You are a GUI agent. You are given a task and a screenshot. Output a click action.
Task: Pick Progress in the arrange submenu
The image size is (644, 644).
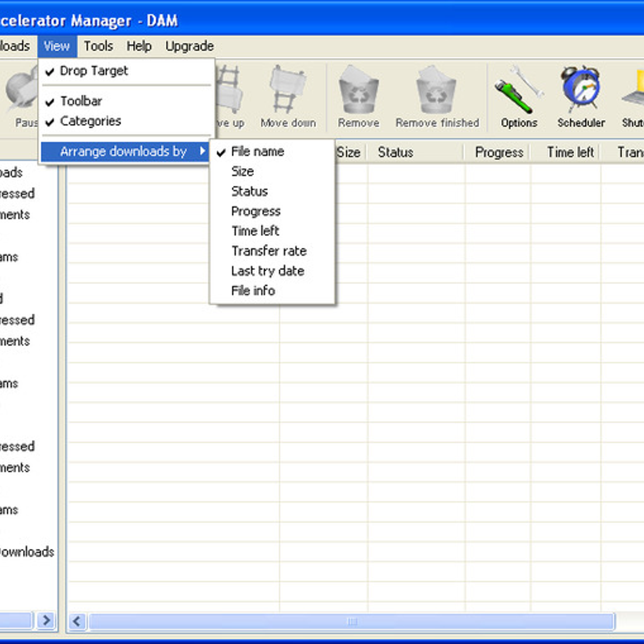tap(272, 211)
